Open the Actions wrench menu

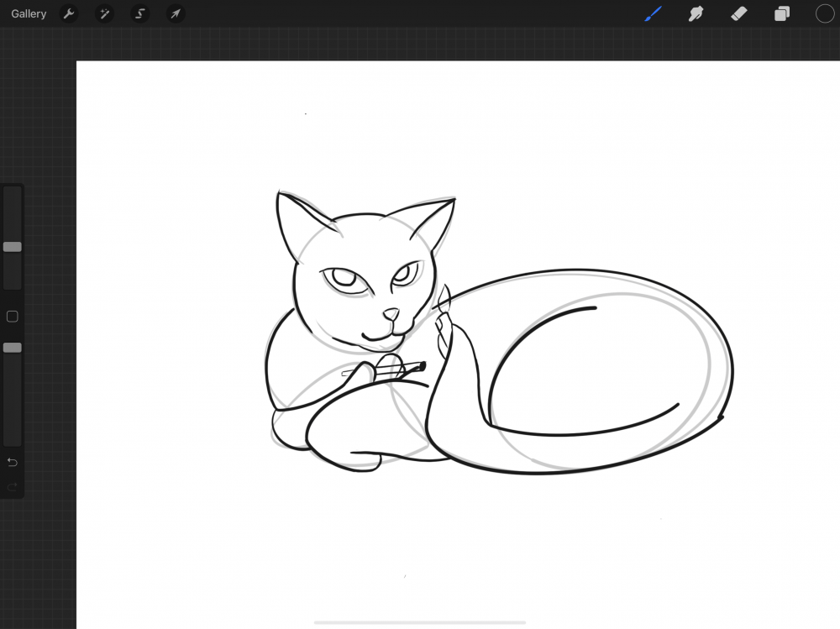69,14
